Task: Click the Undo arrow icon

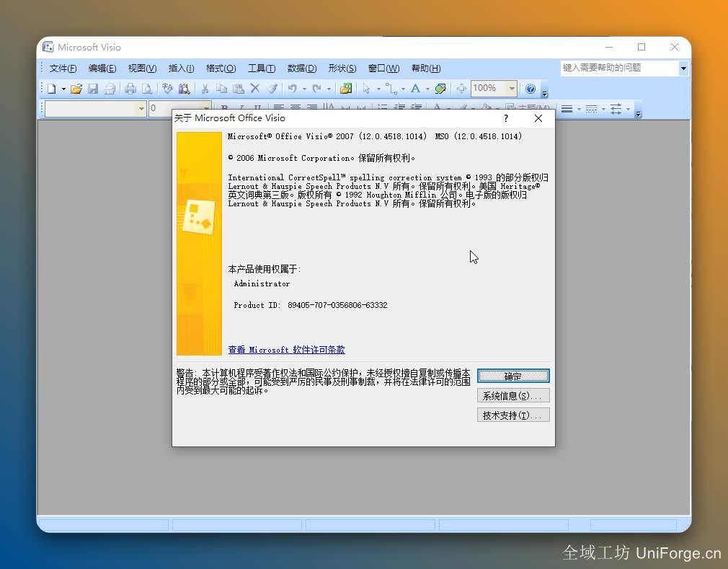Action: 293,88
